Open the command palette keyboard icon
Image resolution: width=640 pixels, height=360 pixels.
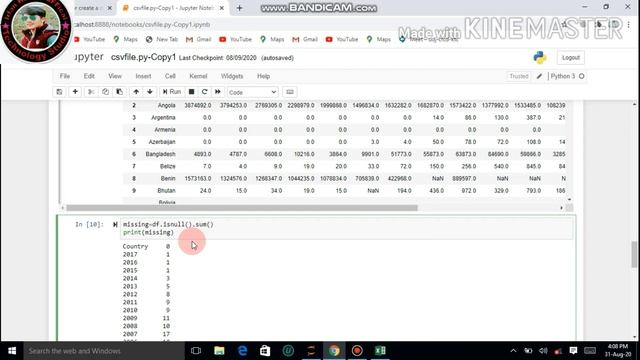point(290,92)
